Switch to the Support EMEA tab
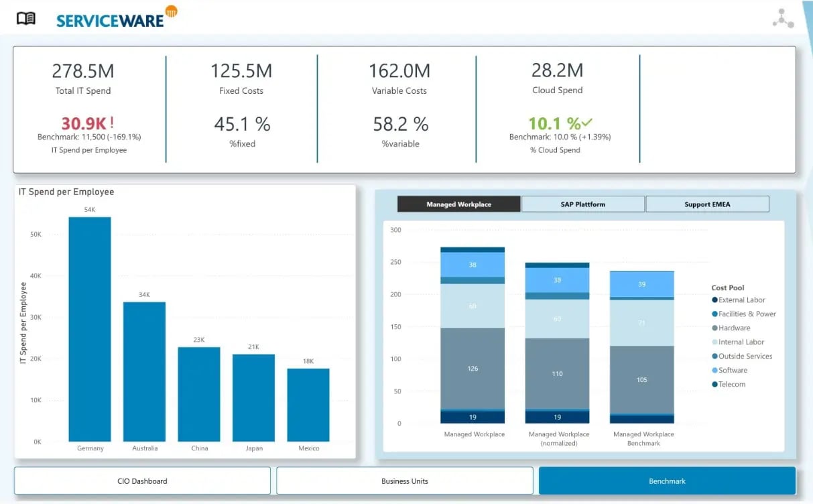 707,204
